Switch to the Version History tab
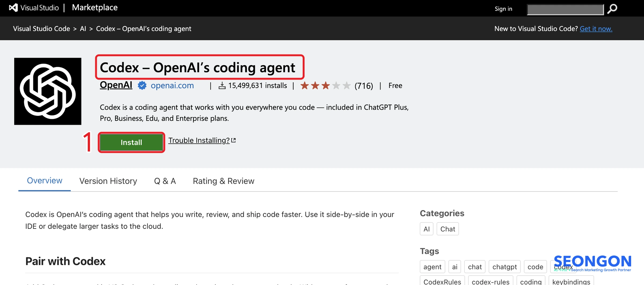The width and height of the screenshot is (644, 285). click(x=108, y=181)
